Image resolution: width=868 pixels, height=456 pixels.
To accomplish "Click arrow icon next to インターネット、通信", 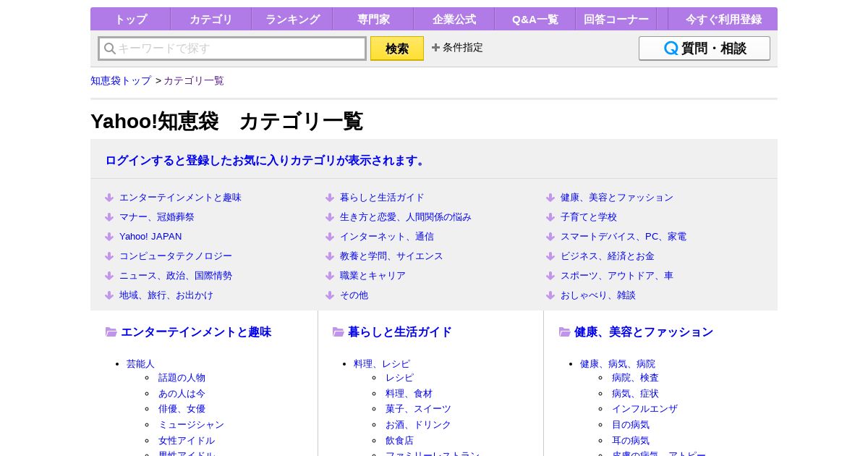I will [x=330, y=237].
